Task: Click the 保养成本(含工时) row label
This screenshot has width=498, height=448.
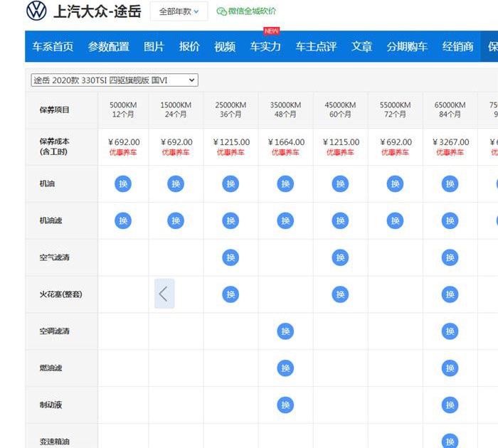Action: [x=54, y=146]
